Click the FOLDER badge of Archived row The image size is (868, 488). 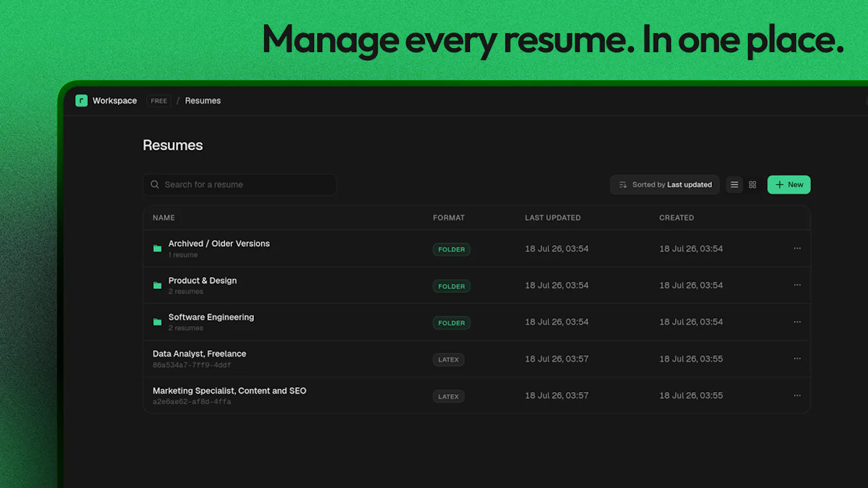(451, 249)
